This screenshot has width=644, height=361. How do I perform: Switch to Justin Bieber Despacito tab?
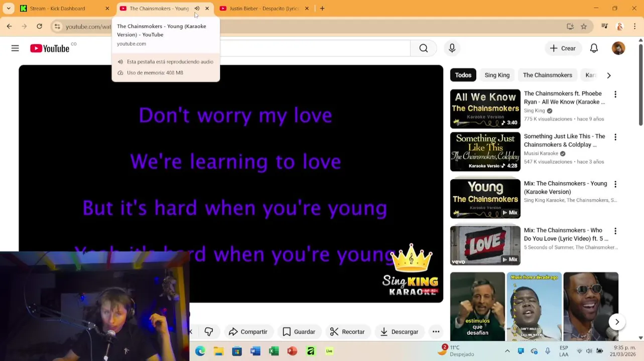[x=264, y=9]
